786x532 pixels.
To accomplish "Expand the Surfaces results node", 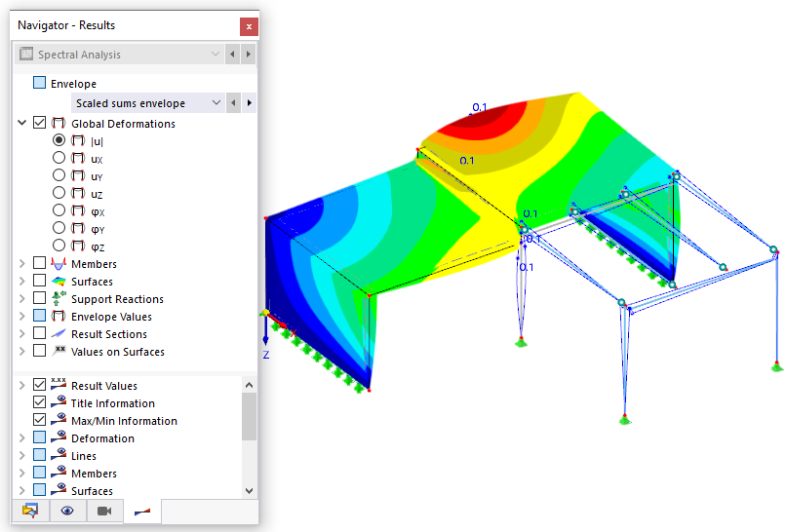I will pos(22,281).
